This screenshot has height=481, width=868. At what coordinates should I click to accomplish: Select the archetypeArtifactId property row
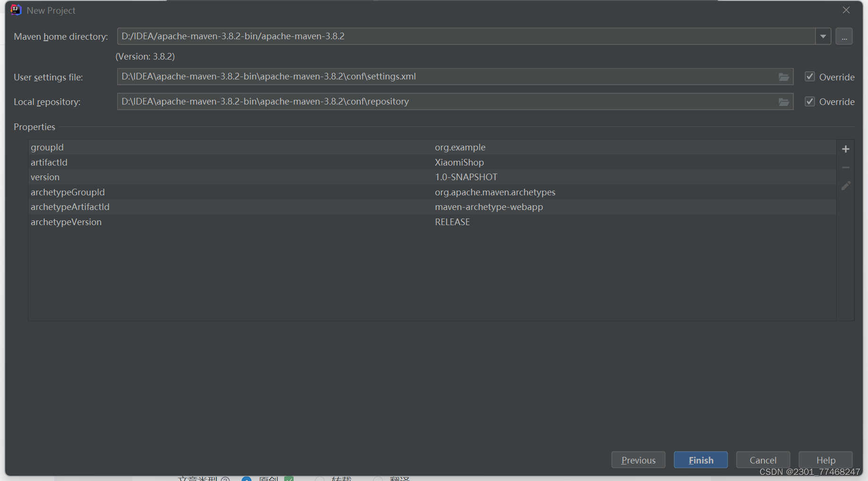tap(432, 207)
